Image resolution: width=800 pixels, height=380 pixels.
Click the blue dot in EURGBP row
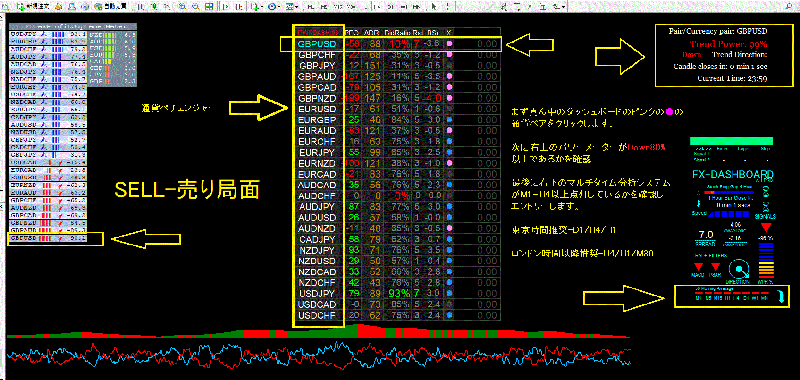point(449,119)
